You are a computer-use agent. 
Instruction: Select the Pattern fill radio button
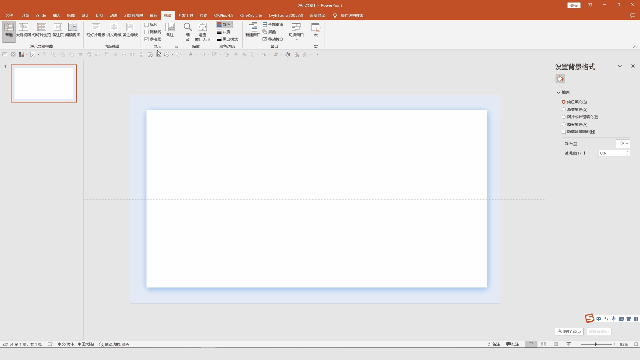tap(563, 124)
